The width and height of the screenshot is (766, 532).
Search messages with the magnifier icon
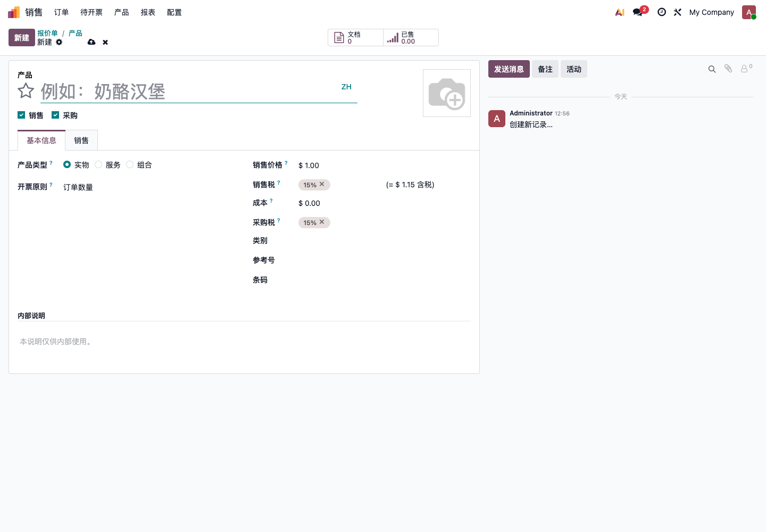pos(712,69)
